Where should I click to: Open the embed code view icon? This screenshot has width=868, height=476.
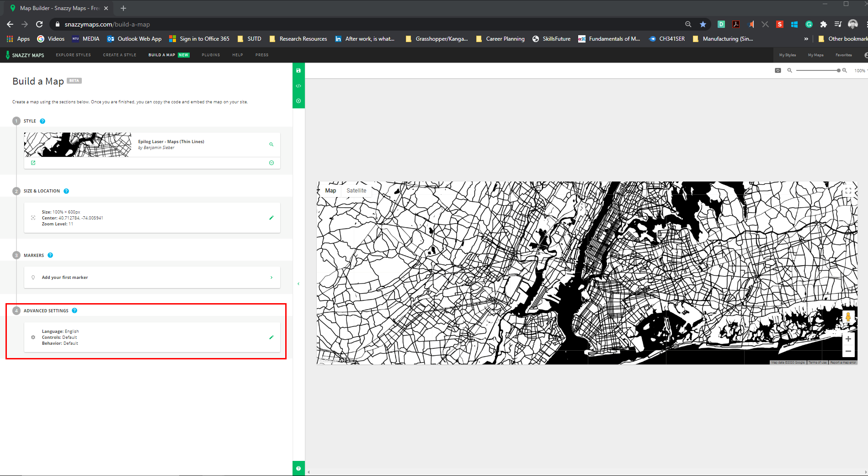(298, 86)
